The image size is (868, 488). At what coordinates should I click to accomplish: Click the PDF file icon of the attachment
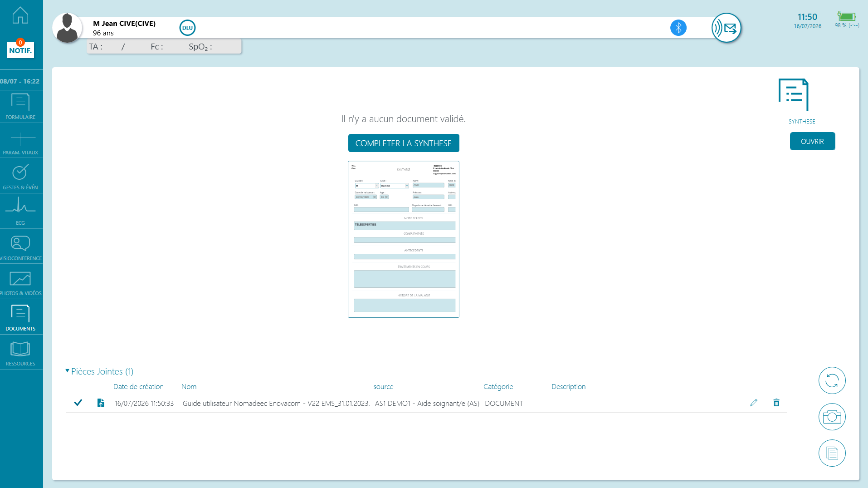pyautogui.click(x=101, y=403)
